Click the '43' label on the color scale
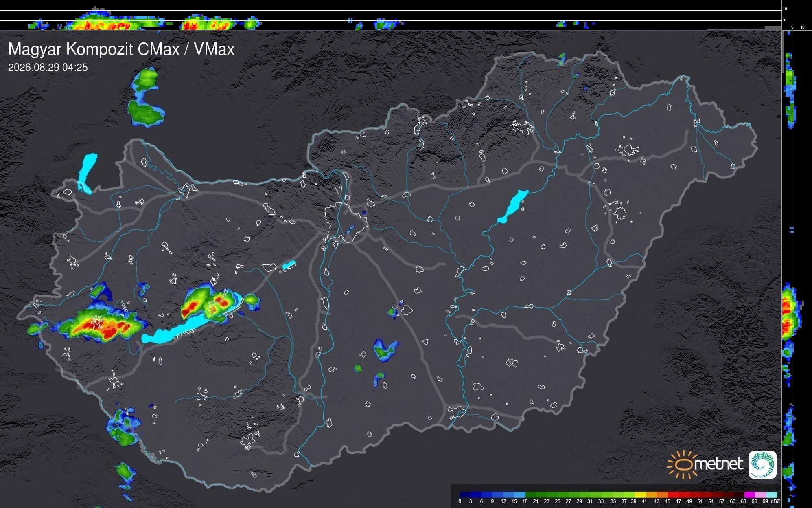 [x=657, y=501]
